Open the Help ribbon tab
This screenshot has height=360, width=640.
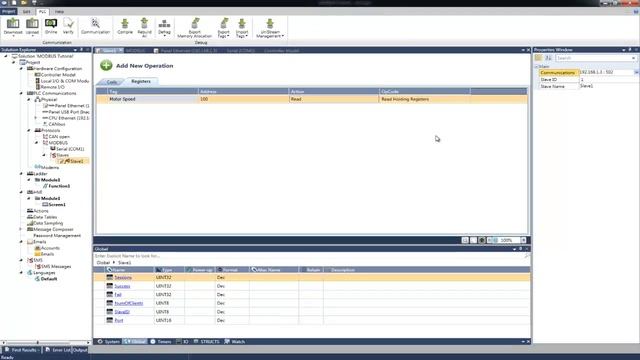click(59, 11)
